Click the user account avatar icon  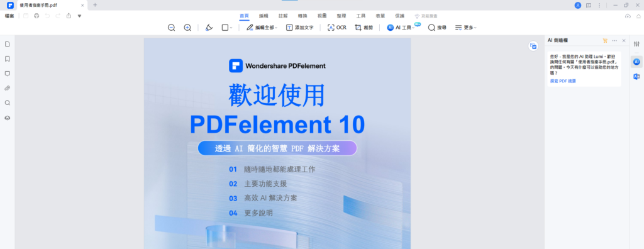click(578, 5)
